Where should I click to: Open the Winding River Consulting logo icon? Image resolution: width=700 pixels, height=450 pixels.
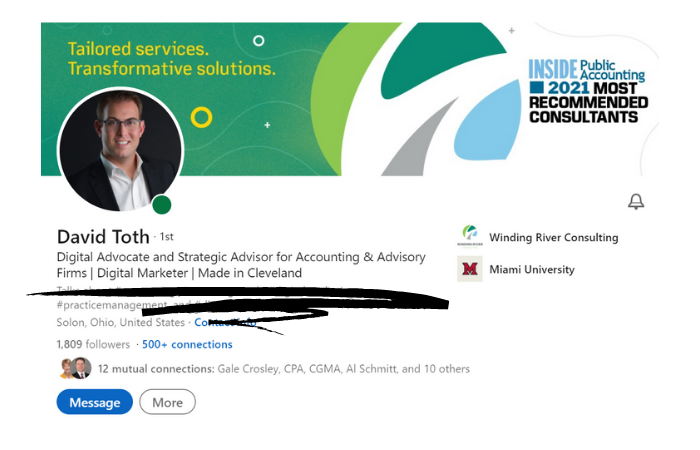(470, 236)
